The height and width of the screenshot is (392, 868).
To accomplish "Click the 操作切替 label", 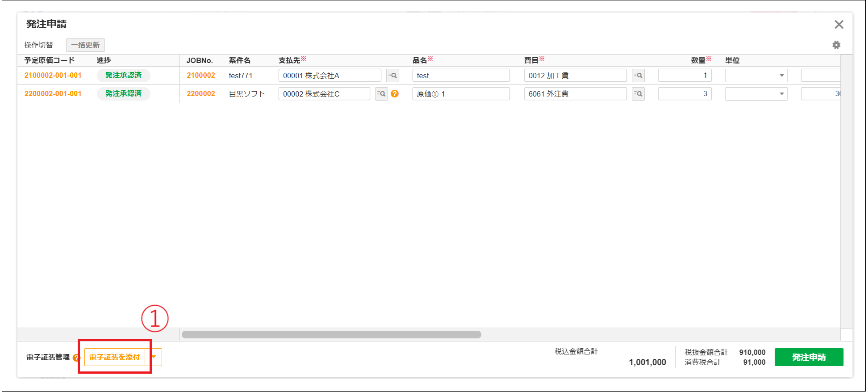I will point(38,45).
